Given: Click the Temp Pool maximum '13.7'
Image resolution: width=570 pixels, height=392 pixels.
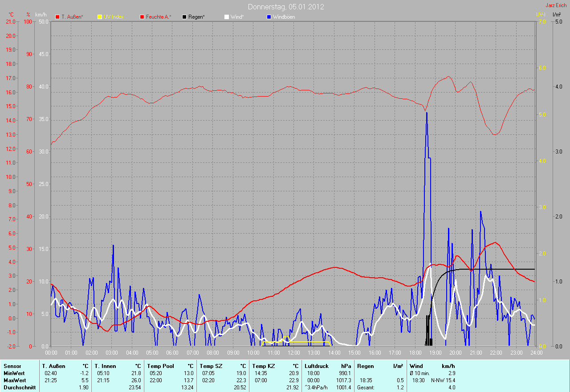Looking at the screenshot, I should pyautogui.click(x=189, y=380).
